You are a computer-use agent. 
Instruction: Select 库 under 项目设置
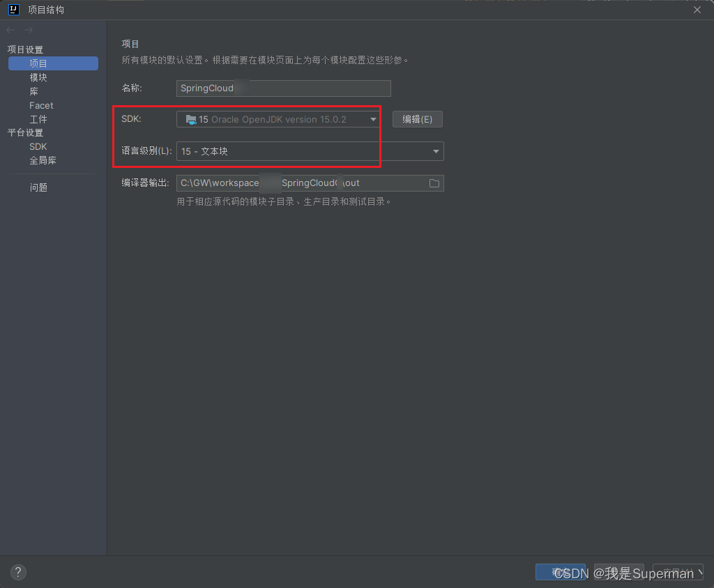33,91
